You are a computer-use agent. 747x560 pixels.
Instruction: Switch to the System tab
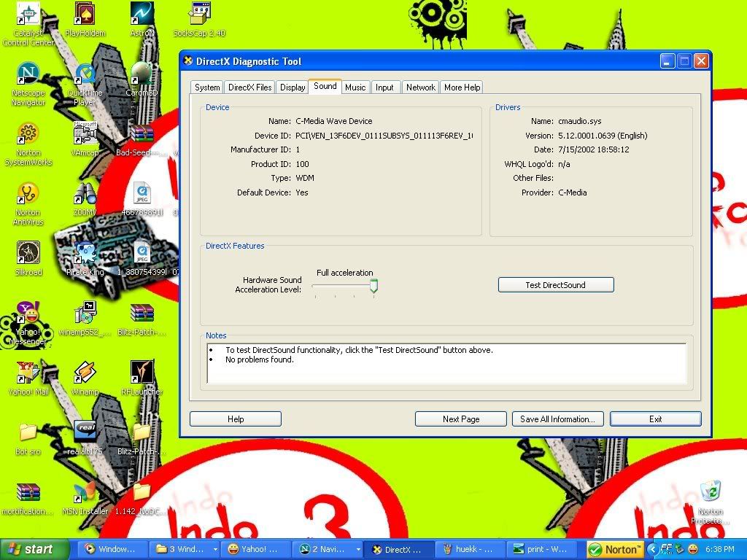(206, 87)
